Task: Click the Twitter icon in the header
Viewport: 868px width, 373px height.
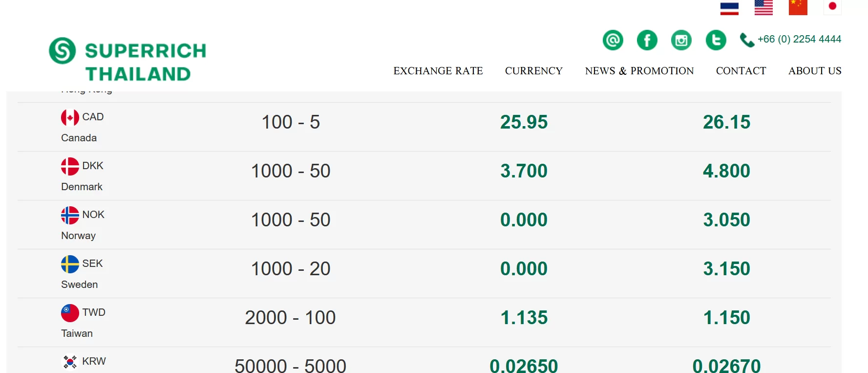Action: click(716, 40)
